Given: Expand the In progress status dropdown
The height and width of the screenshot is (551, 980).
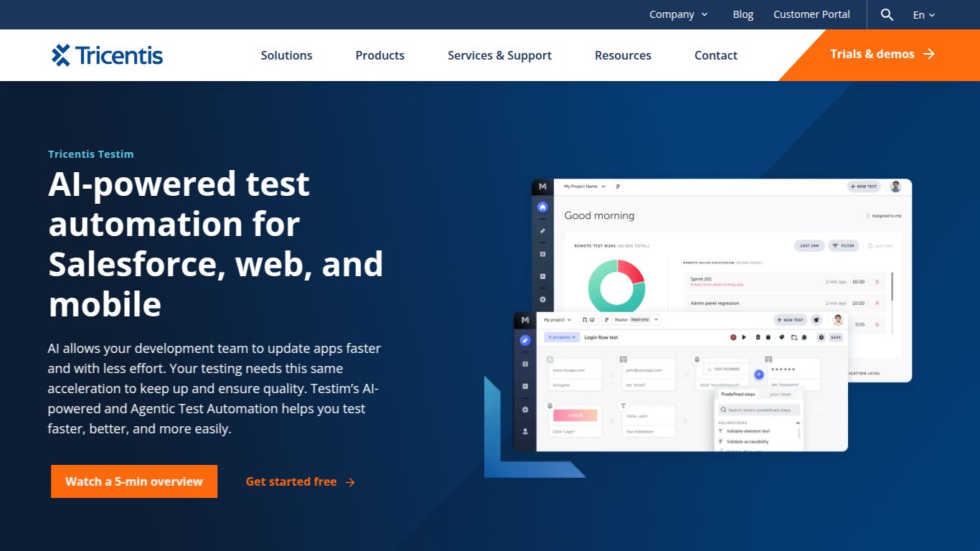Looking at the screenshot, I should pyautogui.click(x=561, y=337).
